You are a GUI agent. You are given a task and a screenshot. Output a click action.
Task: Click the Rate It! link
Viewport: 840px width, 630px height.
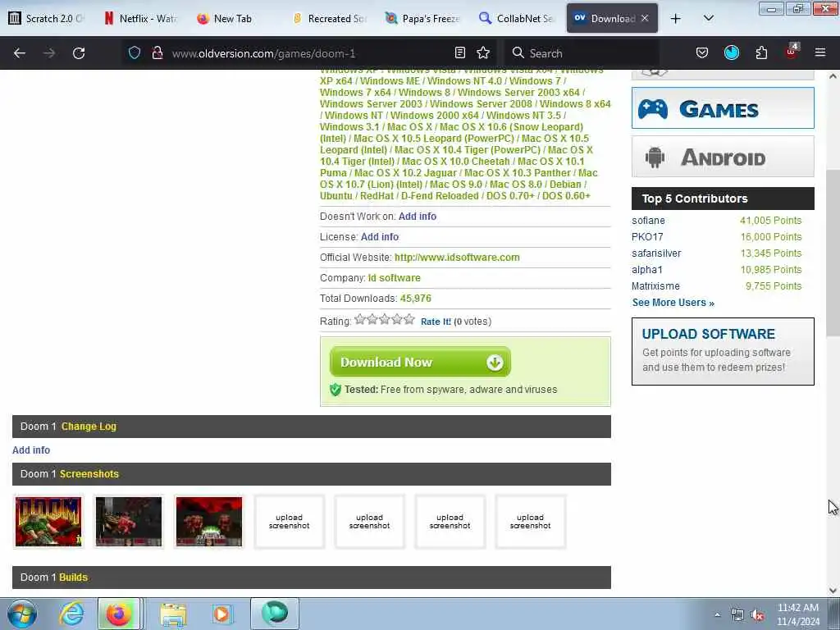coord(436,322)
